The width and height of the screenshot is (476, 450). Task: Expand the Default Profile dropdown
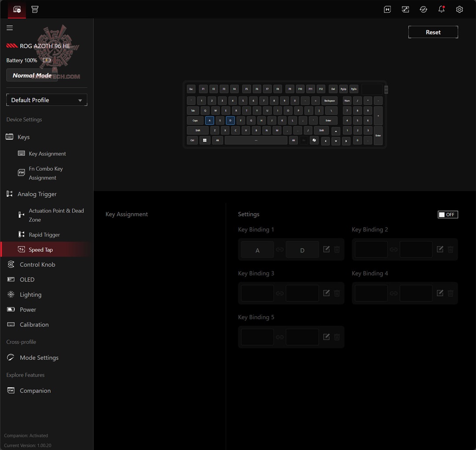tap(47, 100)
